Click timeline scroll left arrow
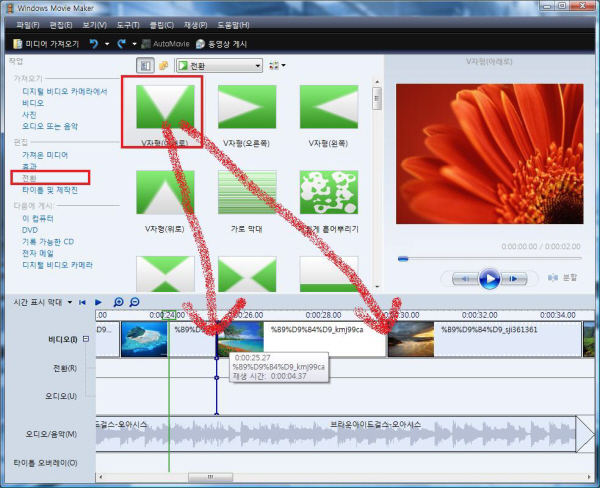This screenshot has width=600, height=488. click(x=101, y=477)
